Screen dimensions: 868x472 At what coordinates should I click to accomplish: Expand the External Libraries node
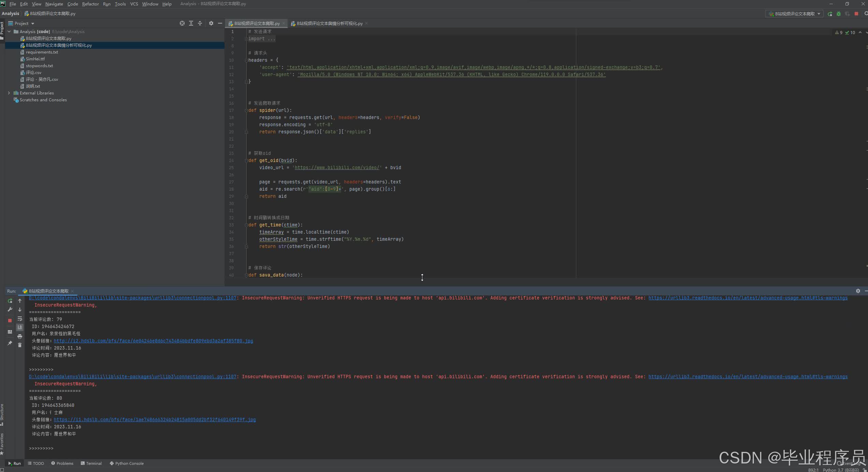click(9, 93)
